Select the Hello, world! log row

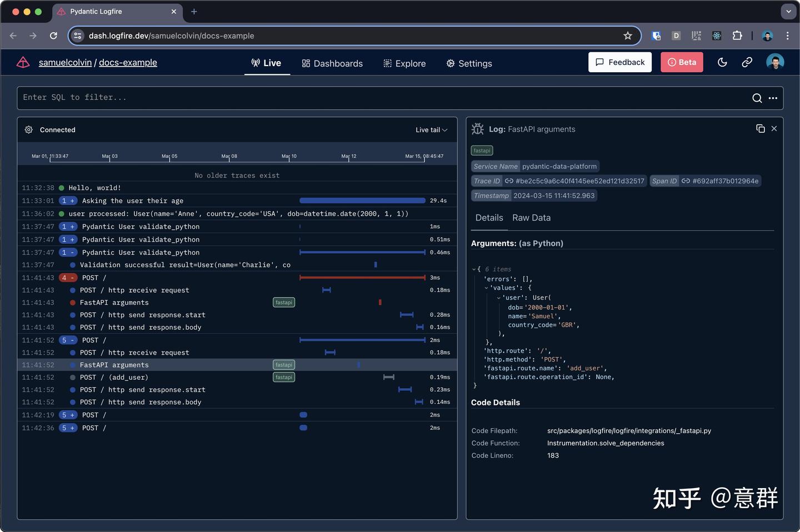237,188
